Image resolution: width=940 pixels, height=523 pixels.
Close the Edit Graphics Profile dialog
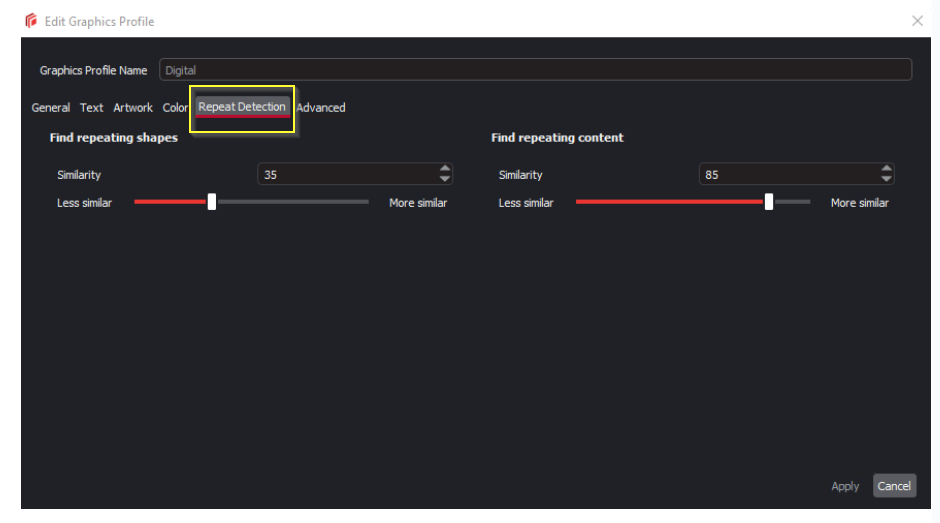tap(917, 21)
